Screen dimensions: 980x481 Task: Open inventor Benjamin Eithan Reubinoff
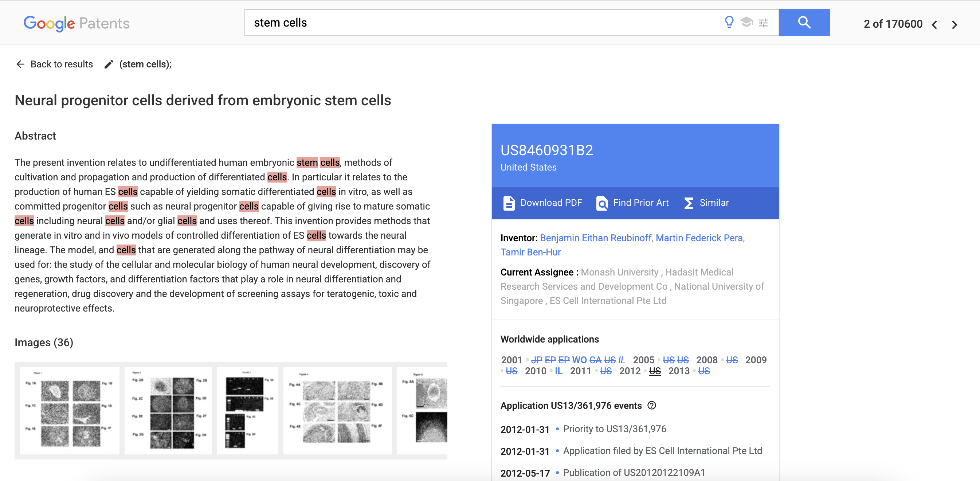[x=595, y=238]
